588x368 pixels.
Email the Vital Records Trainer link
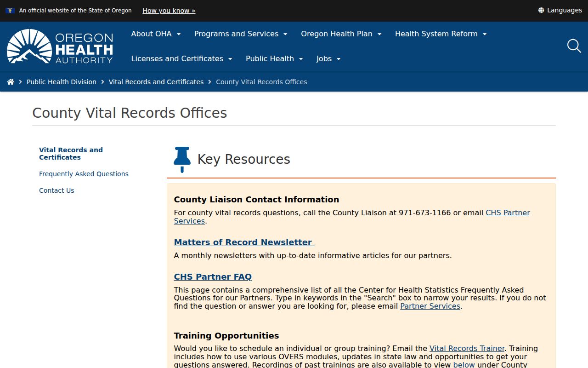[467, 349]
